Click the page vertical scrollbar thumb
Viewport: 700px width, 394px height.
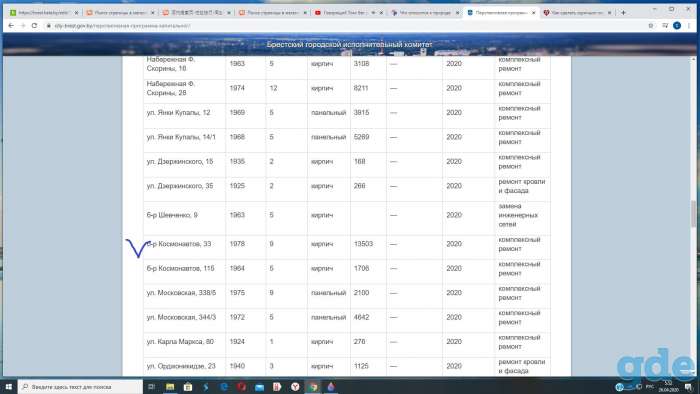click(x=693, y=214)
